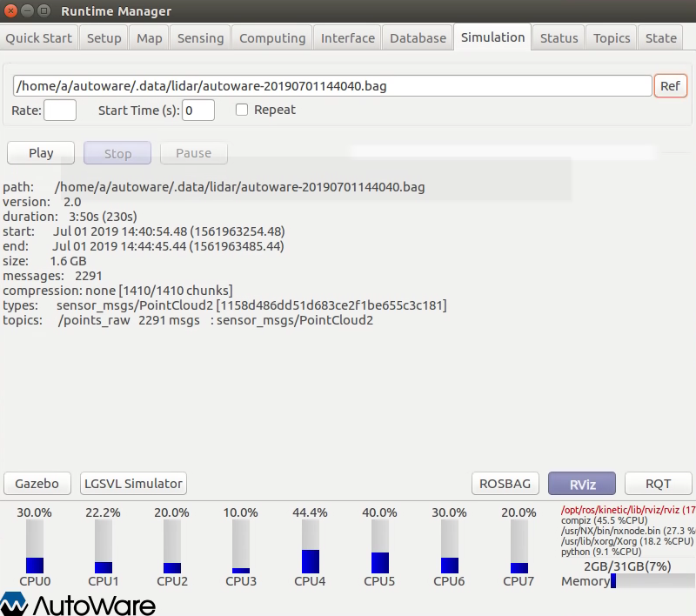Viewport: 696px width, 616px height.
Task: Click the CPU2 usage bar
Action: [x=172, y=546]
